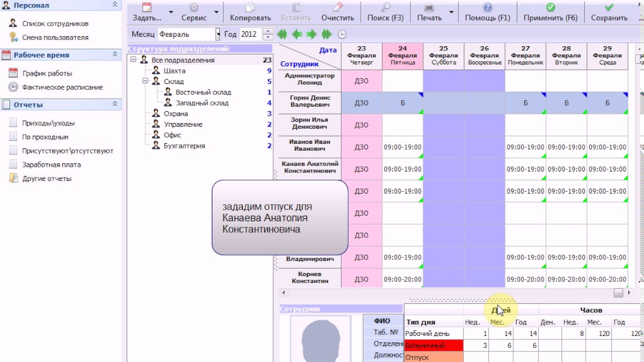Click the Фактическое расписание clock icon
This screenshot has height=362, width=644.
click(x=13, y=87)
